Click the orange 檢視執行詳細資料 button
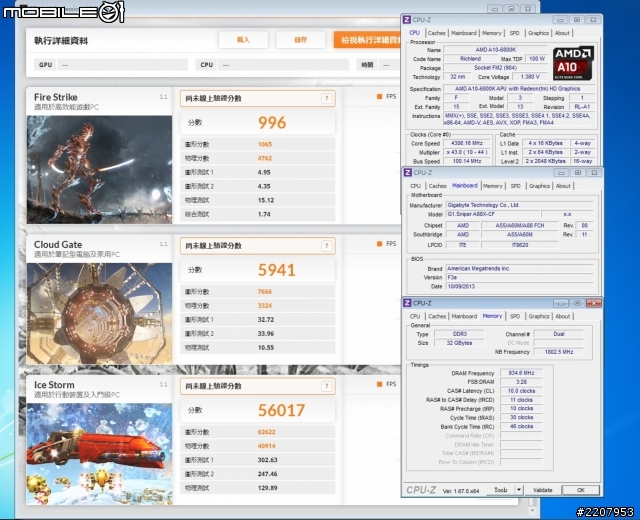This screenshot has width=640, height=520. [367, 40]
